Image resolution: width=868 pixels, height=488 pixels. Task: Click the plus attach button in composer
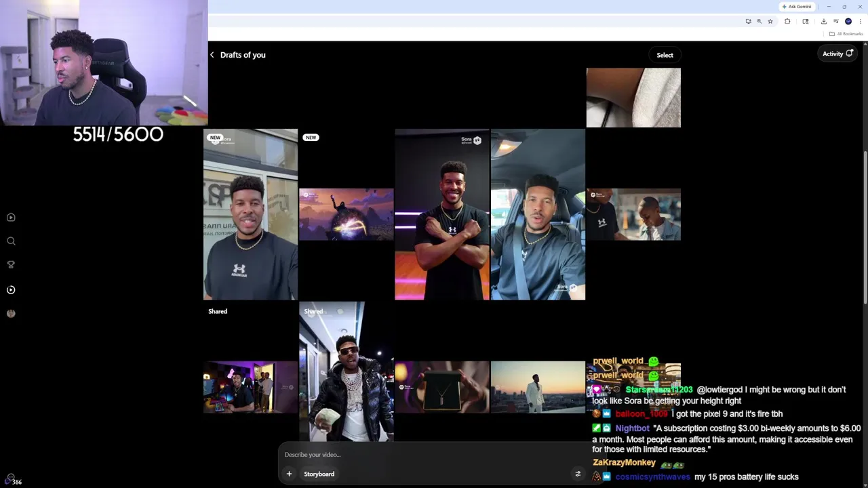coord(289,474)
